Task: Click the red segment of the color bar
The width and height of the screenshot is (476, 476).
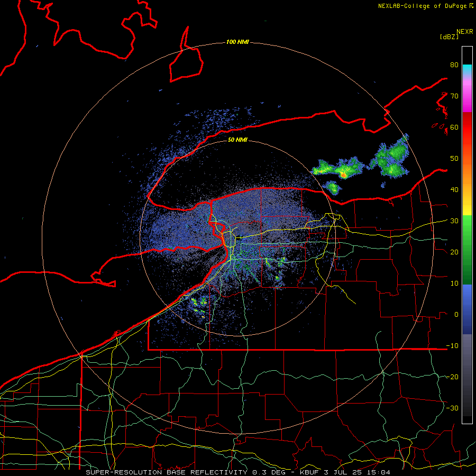Action: 467,127
